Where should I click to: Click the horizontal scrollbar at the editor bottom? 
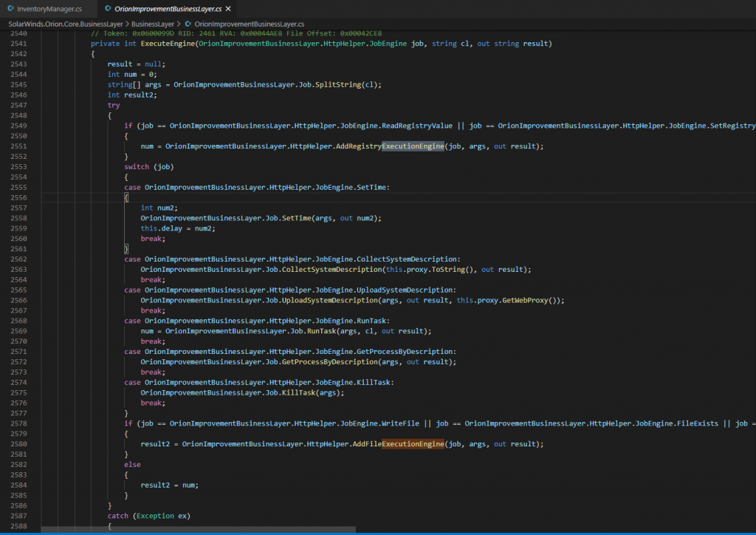(198, 529)
